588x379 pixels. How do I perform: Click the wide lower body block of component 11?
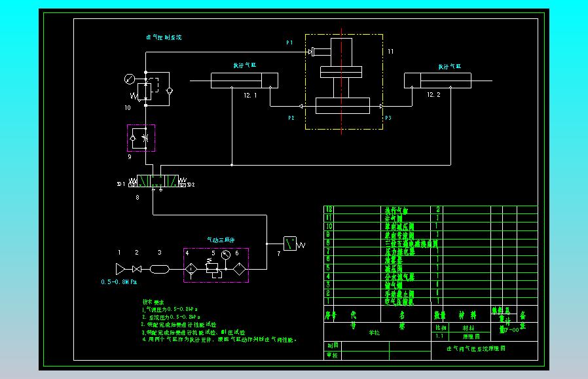coord(342,106)
